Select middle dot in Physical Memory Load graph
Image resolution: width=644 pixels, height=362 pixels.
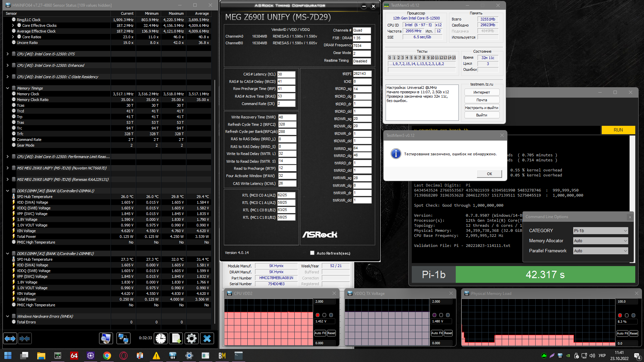627,315
